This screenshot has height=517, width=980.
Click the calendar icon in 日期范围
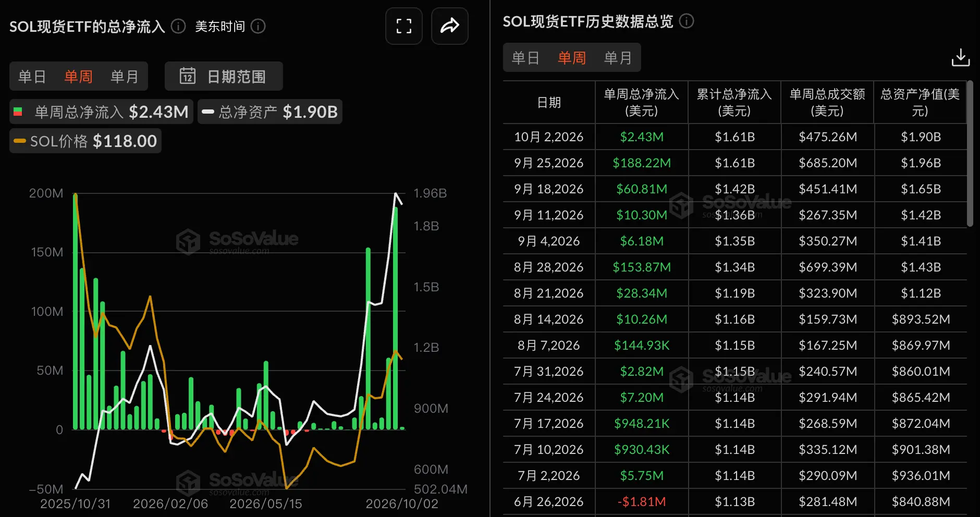[x=188, y=76]
